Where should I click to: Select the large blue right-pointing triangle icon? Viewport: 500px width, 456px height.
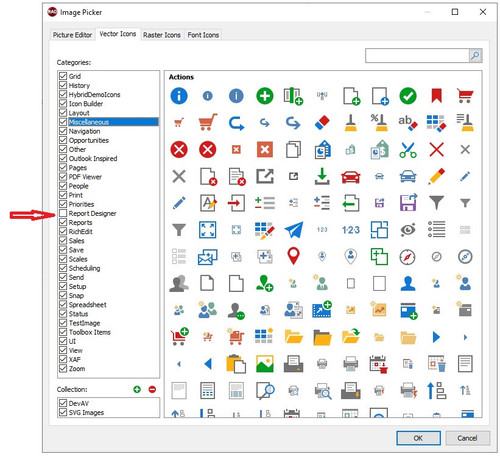[436, 337]
